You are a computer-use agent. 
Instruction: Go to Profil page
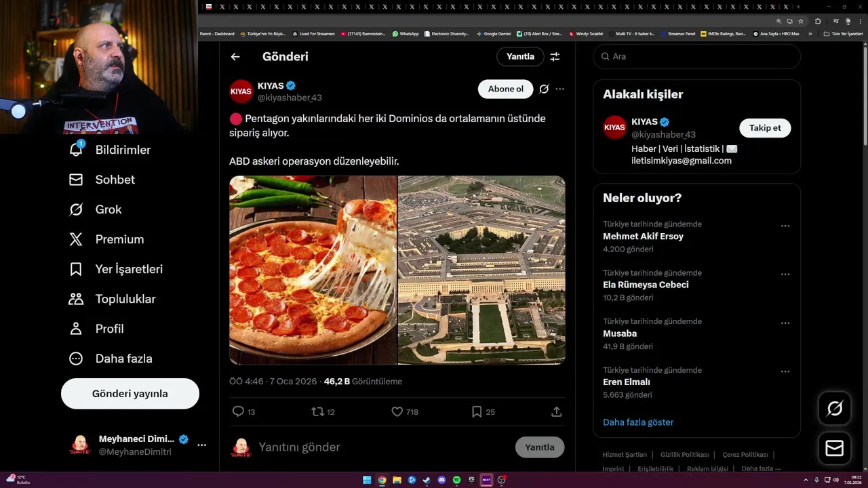click(96, 329)
